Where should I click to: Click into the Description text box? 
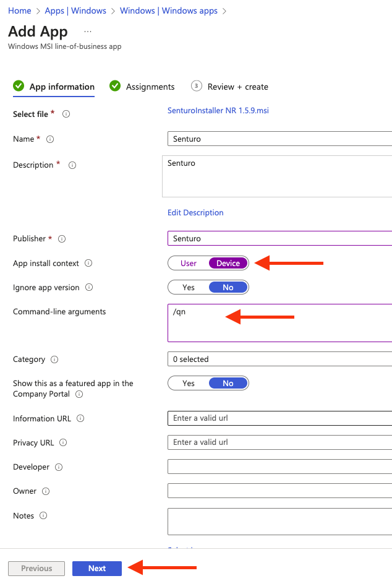277,176
